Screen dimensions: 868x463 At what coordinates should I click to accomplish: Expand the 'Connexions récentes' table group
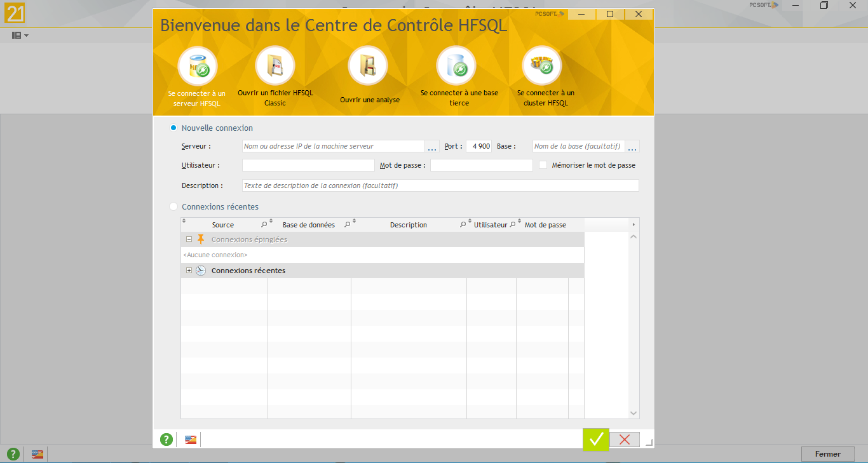tap(189, 271)
